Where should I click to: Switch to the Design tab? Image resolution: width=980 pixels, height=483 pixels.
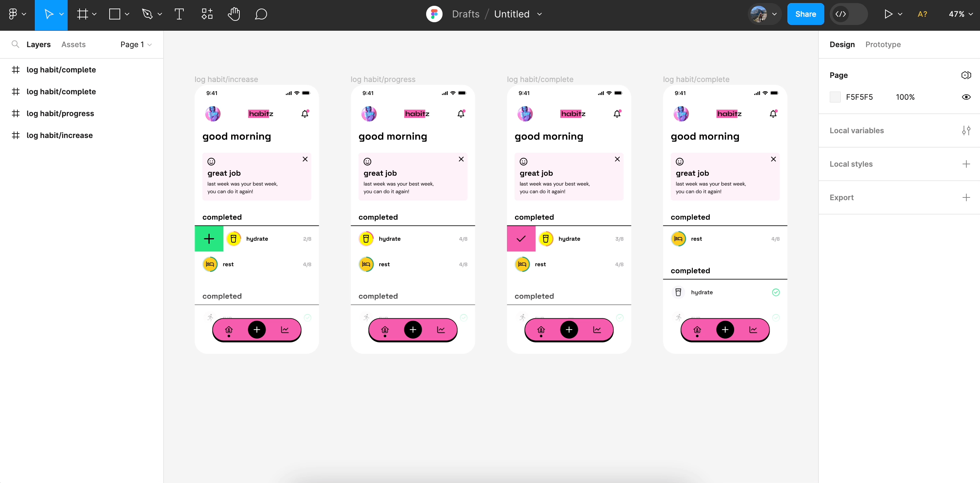(842, 44)
